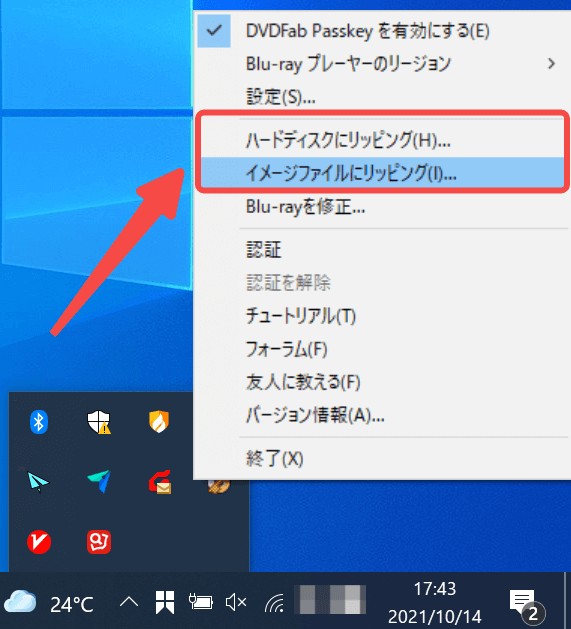571x629 pixels.
Task: Click the red square face tray icon
Action: 99,542
